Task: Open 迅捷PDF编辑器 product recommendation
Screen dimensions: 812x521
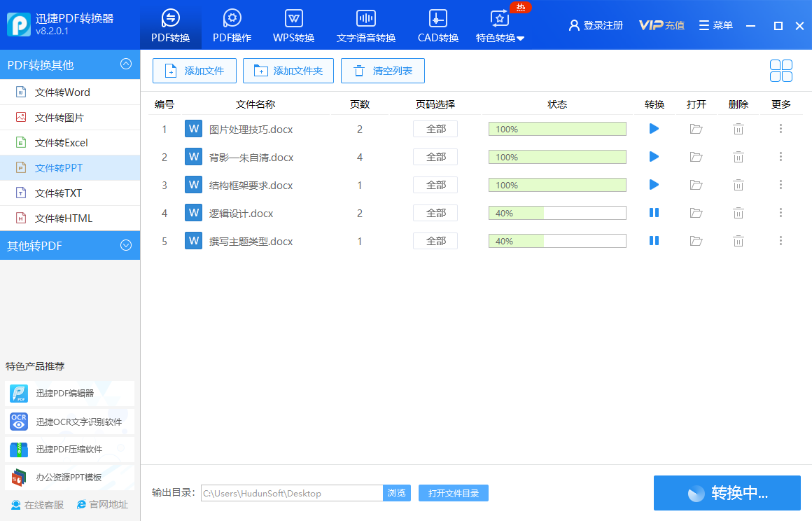Action: point(69,394)
